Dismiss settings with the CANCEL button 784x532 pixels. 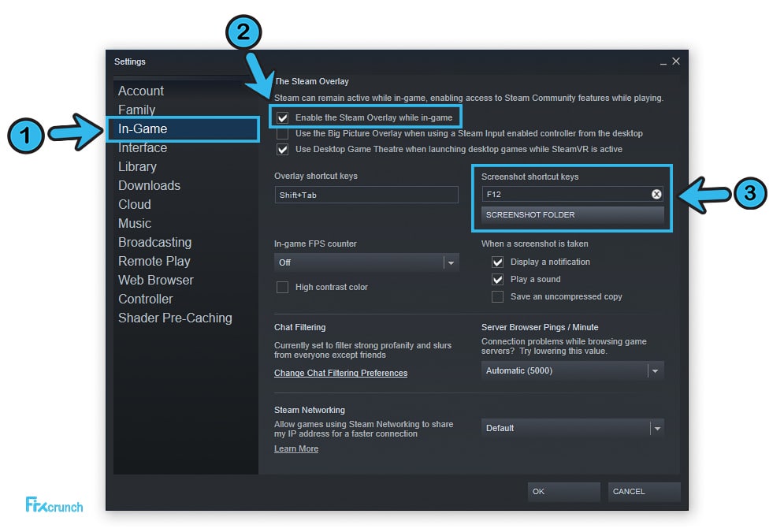pos(644,492)
